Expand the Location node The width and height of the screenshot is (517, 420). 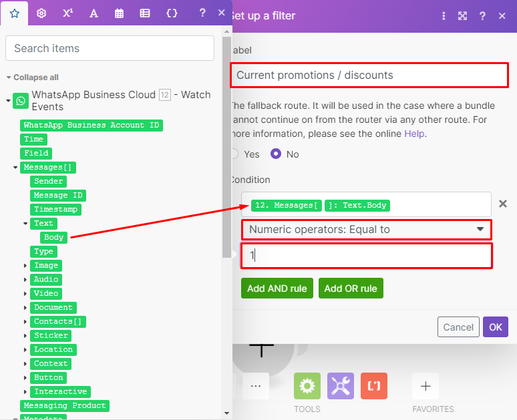pyautogui.click(x=25, y=350)
